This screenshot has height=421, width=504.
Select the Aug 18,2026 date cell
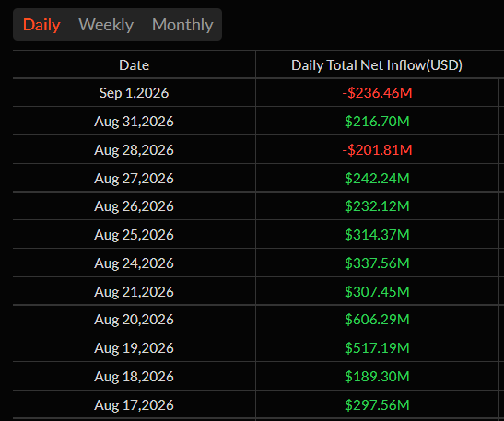(x=134, y=377)
